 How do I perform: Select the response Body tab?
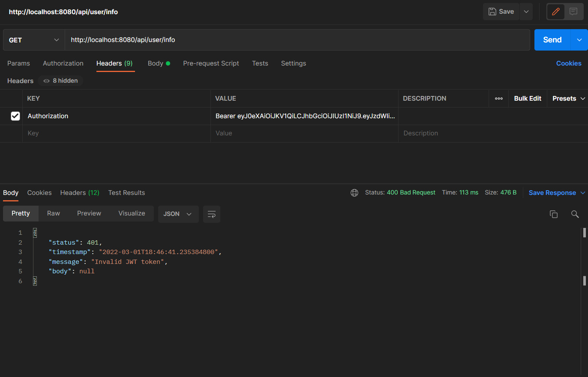pyautogui.click(x=11, y=193)
